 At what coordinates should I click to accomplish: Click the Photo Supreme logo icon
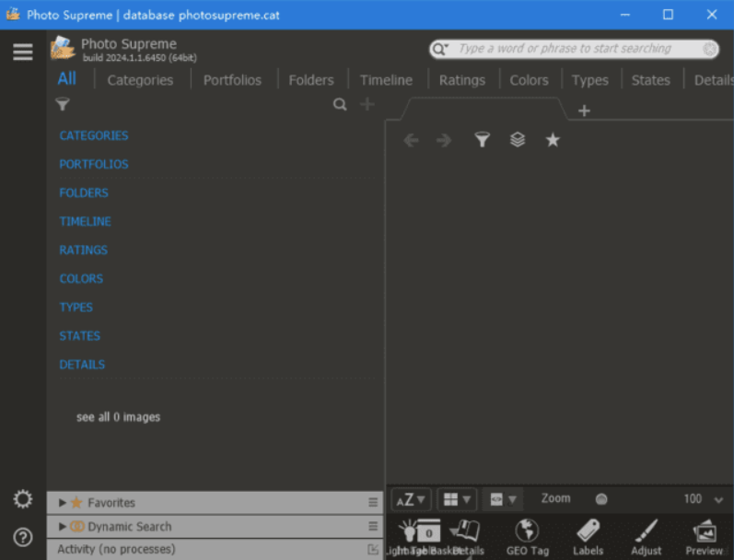pos(63,48)
